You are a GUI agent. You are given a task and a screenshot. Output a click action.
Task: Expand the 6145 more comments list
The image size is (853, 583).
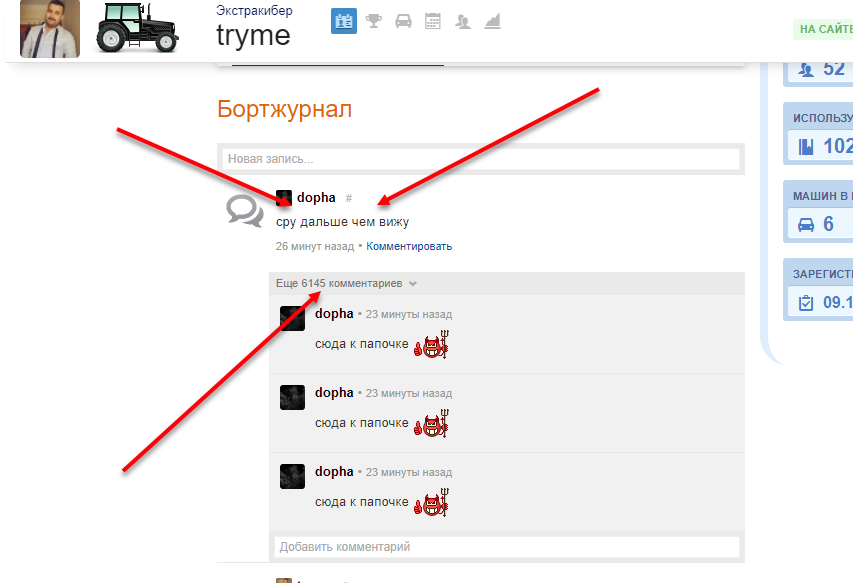[x=338, y=284]
